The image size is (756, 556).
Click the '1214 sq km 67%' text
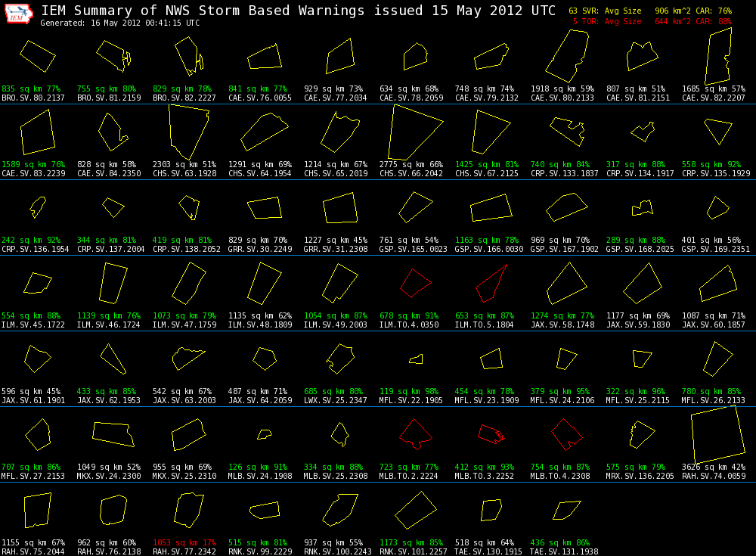pos(336,165)
